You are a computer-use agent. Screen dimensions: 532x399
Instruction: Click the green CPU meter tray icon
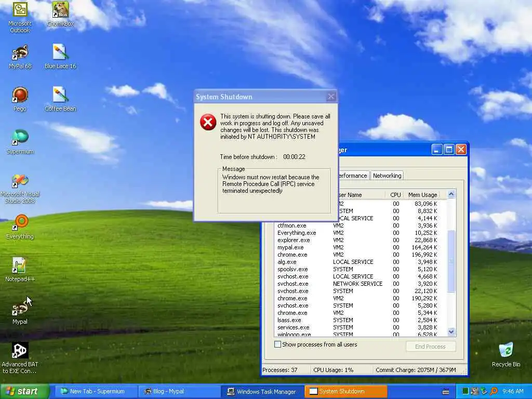[465, 391]
